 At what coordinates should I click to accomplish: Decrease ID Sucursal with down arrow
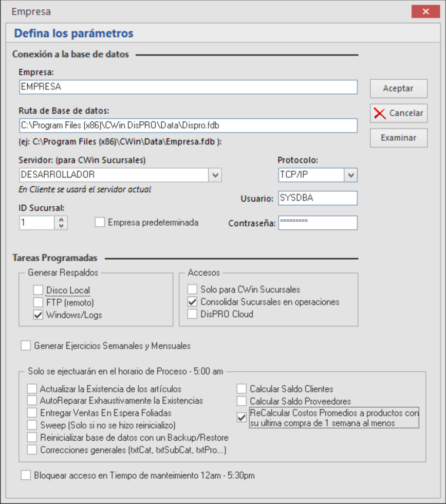point(62,226)
